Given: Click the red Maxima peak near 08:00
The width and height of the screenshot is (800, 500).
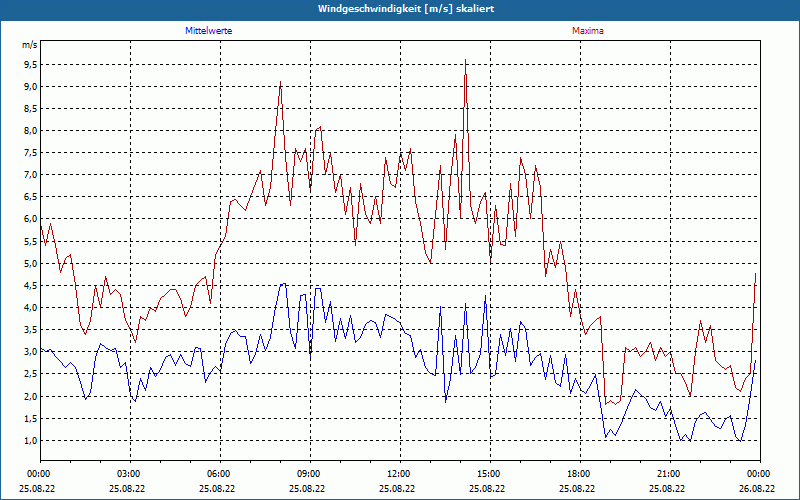Looking at the screenshot, I should pos(280,82).
